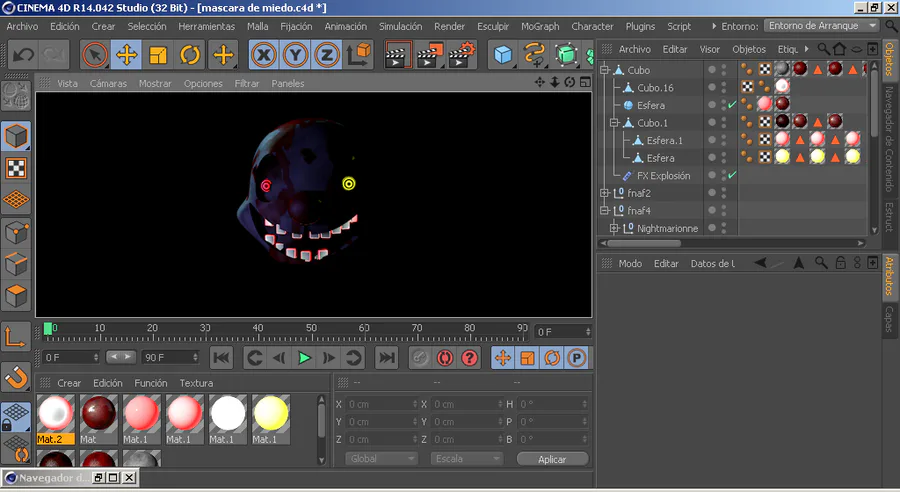
Task: Add a Cube primitive object
Action: 503,55
